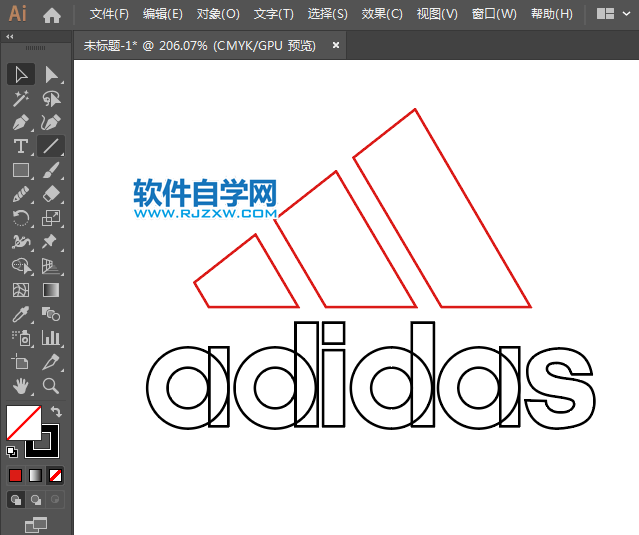This screenshot has width=639, height=535.
Task: Go to Illustrator Home screen
Action: [x=52, y=15]
